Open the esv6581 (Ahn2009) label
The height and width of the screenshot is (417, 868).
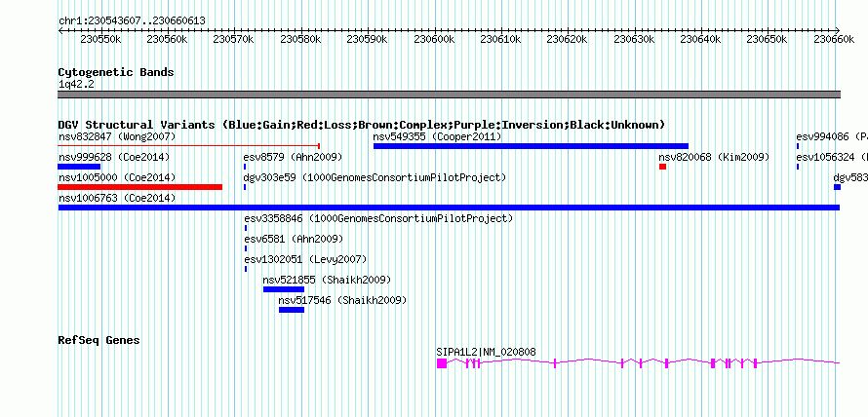pos(294,239)
